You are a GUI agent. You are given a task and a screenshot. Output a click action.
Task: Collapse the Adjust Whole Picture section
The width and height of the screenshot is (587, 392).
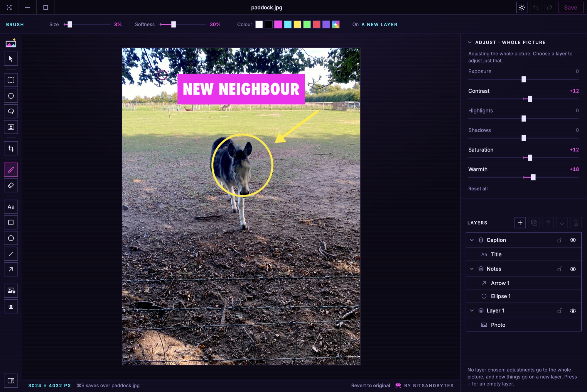click(x=470, y=42)
